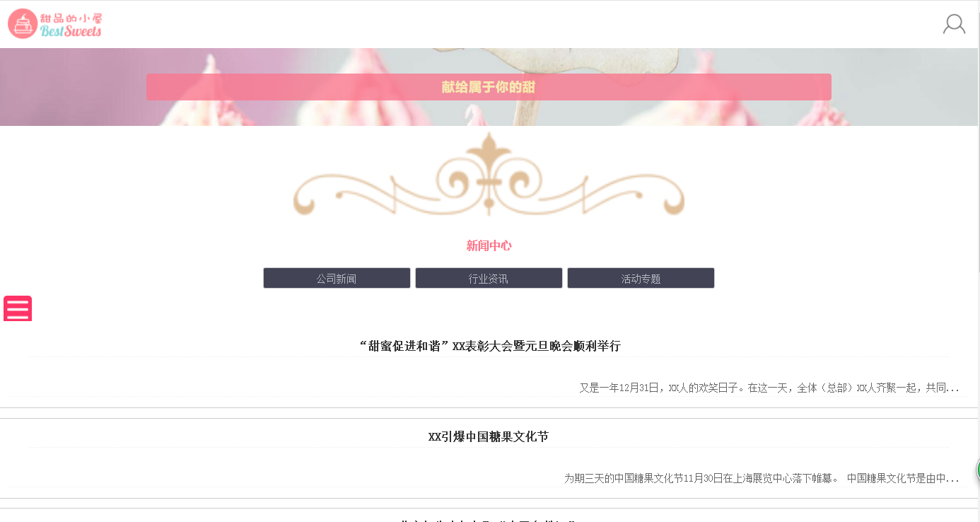
Task: Click the round pink cake logo icon
Action: coord(23,24)
